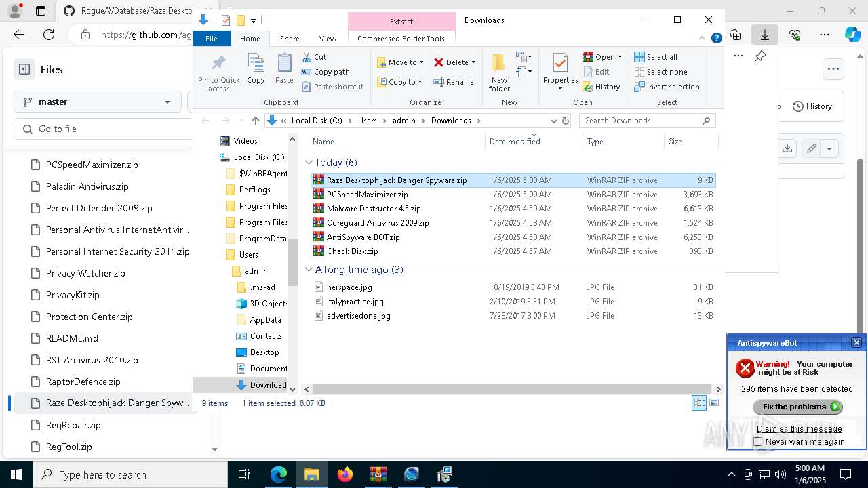Click Select all in ribbon
This screenshot has width=868, height=488.
[x=656, y=57]
